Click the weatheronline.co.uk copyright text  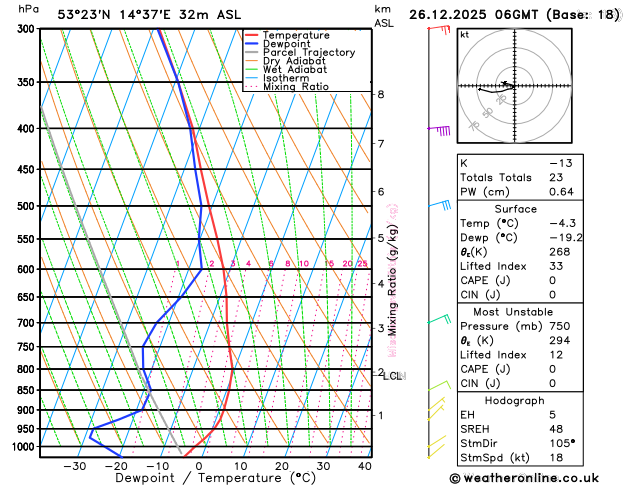(x=525, y=478)
